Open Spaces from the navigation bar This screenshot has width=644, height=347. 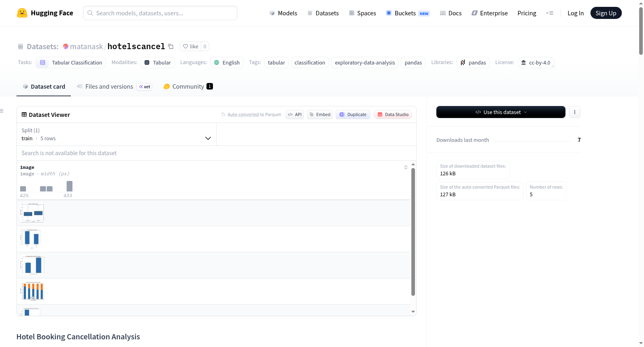362,13
